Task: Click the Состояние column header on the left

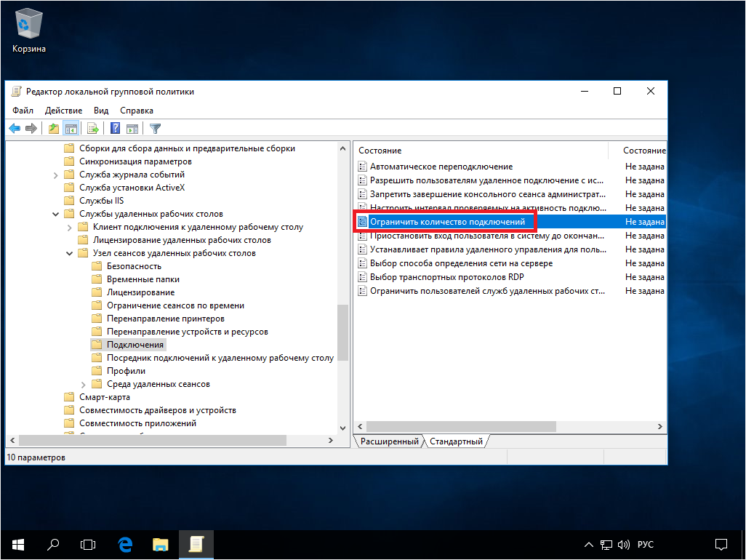Action: click(380, 151)
